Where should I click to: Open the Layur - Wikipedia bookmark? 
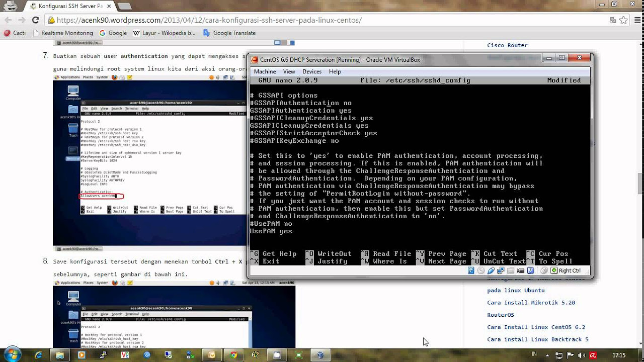tap(164, 33)
